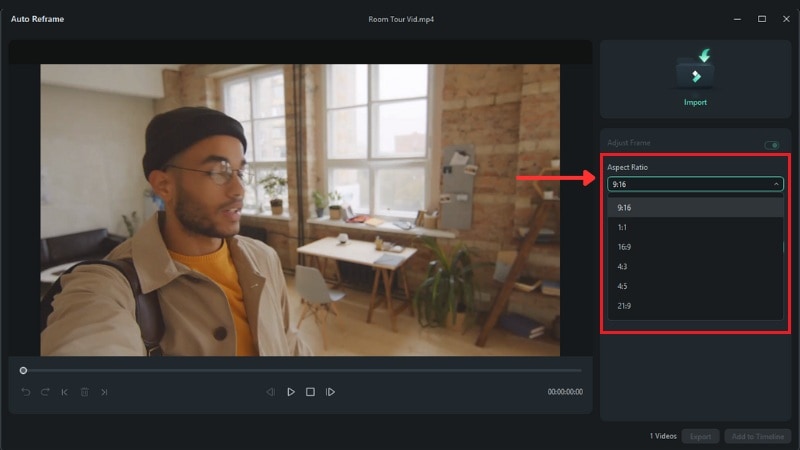Toggle the Adjust Frame switch
This screenshot has width=800, height=450.
[771, 145]
